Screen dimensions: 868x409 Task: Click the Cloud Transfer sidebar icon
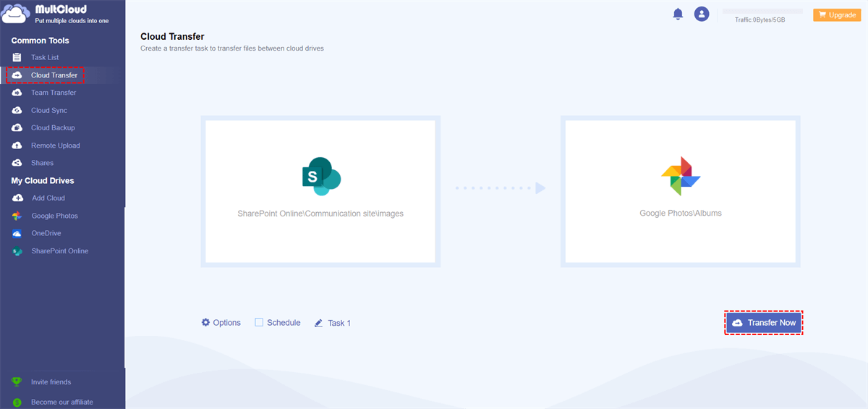17,75
